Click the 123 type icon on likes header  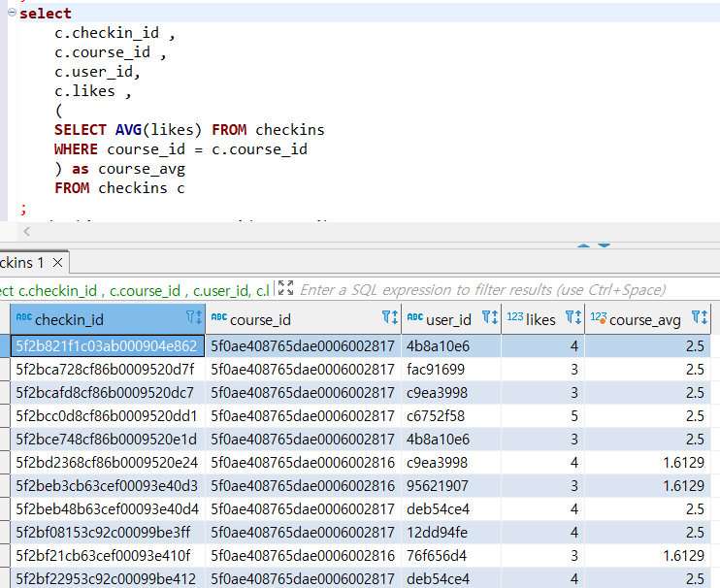point(515,316)
